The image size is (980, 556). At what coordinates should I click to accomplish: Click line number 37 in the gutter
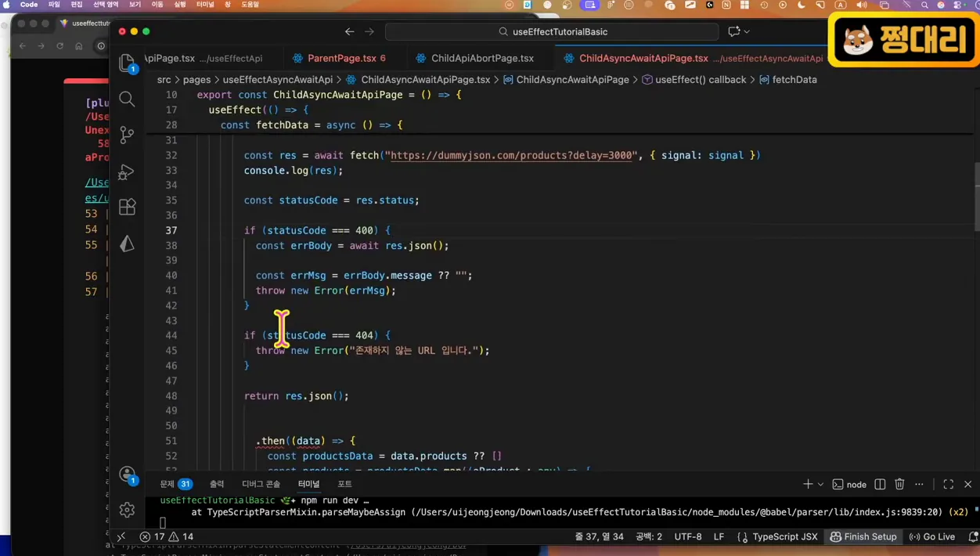click(x=171, y=230)
